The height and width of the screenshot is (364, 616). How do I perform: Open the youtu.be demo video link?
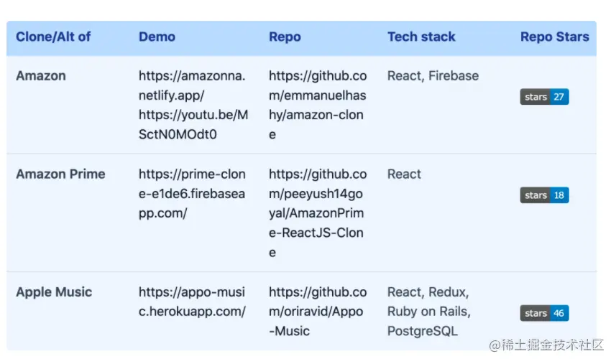pos(193,125)
